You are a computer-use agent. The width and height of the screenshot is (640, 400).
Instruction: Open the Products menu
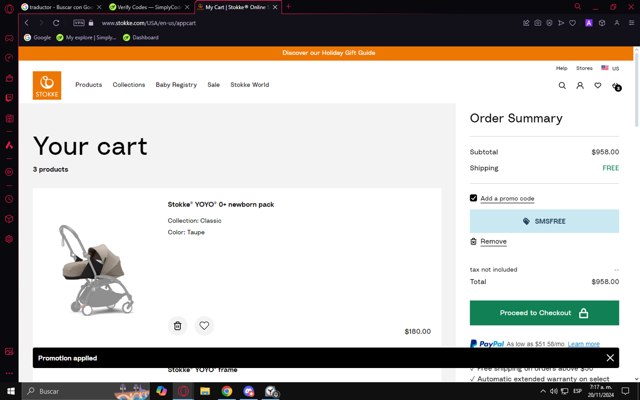click(x=89, y=85)
